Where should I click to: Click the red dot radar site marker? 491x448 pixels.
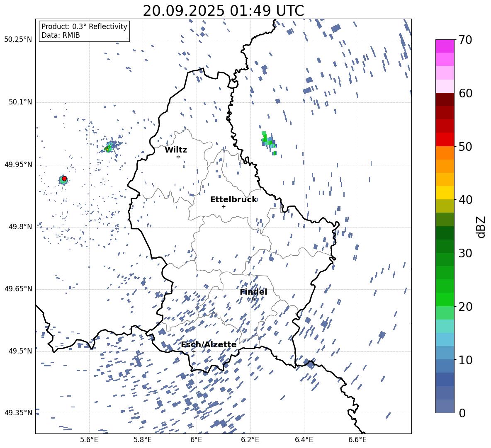tap(64, 179)
